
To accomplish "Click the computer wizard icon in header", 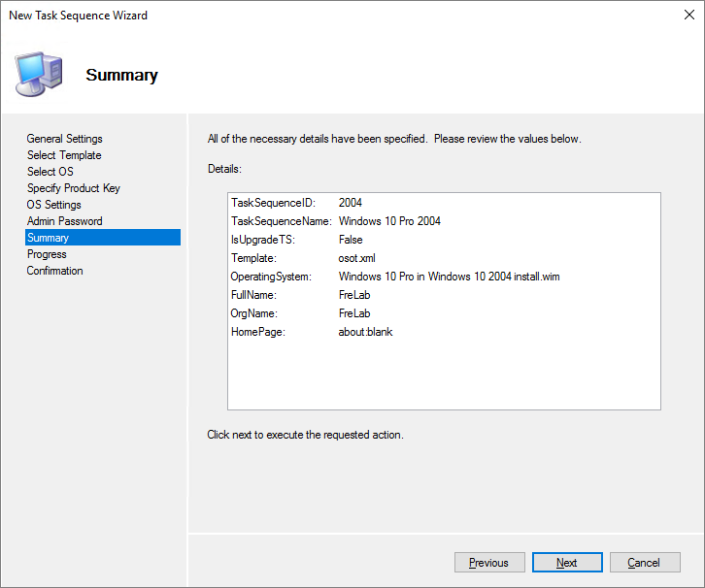I will pyautogui.click(x=40, y=74).
